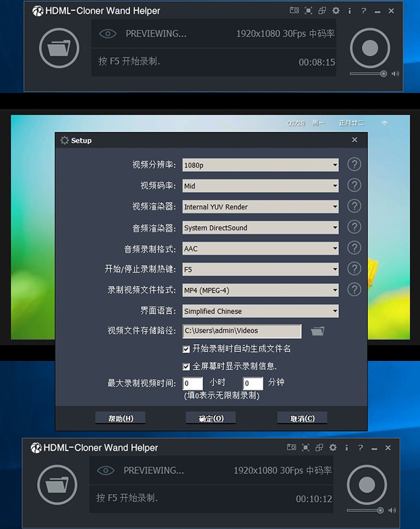Click the 02/29 date in preview
Viewport: 420px width, 529px height.
[x=296, y=123]
